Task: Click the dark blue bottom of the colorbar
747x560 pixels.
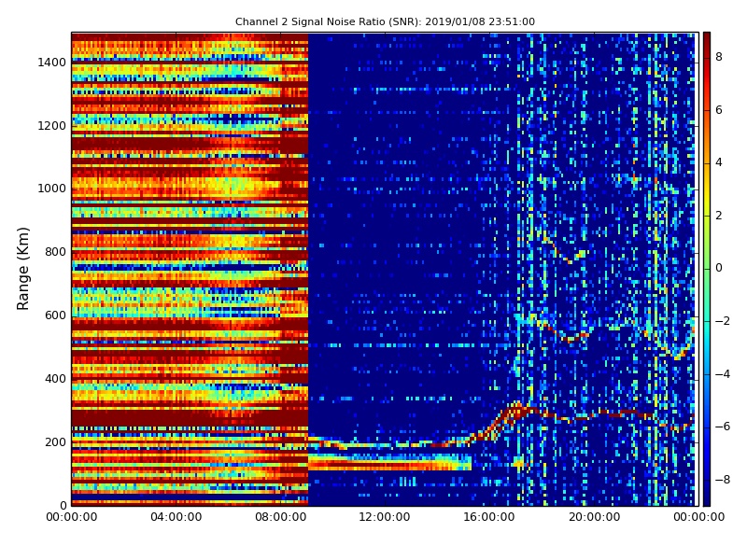Action: [707, 499]
